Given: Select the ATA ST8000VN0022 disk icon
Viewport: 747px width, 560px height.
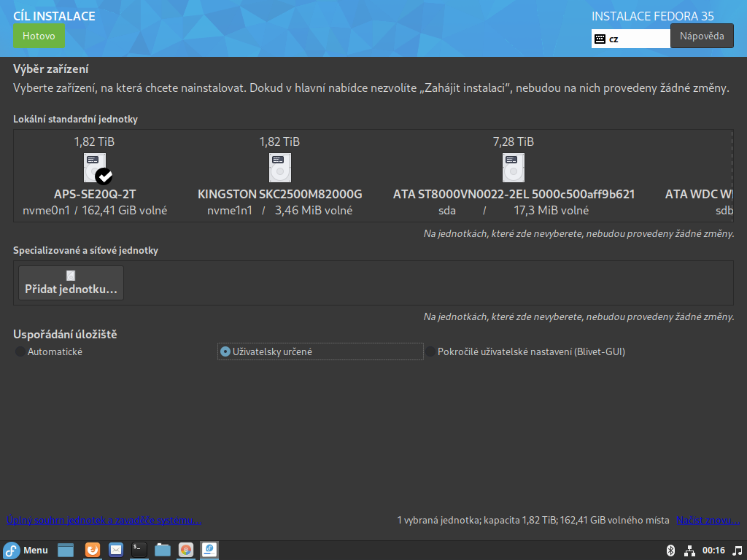Looking at the screenshot, I should tap(513, 168).
